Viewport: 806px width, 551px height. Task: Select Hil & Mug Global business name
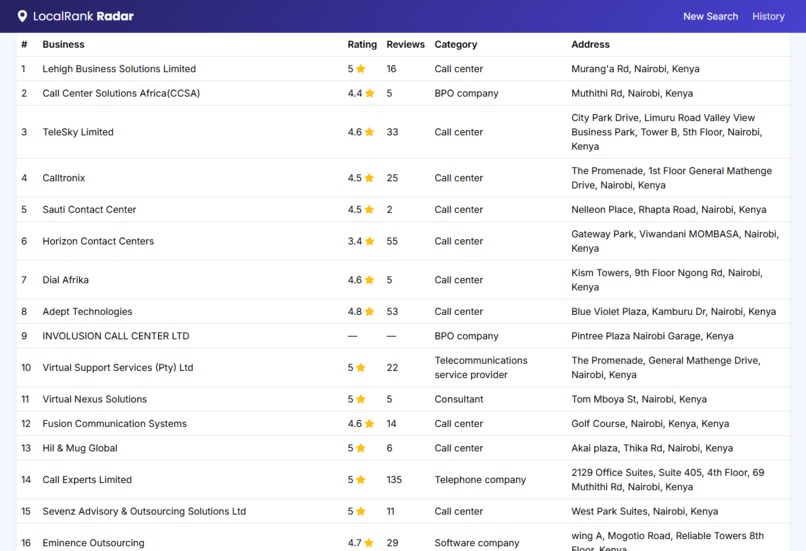click(x=80, y=448)
